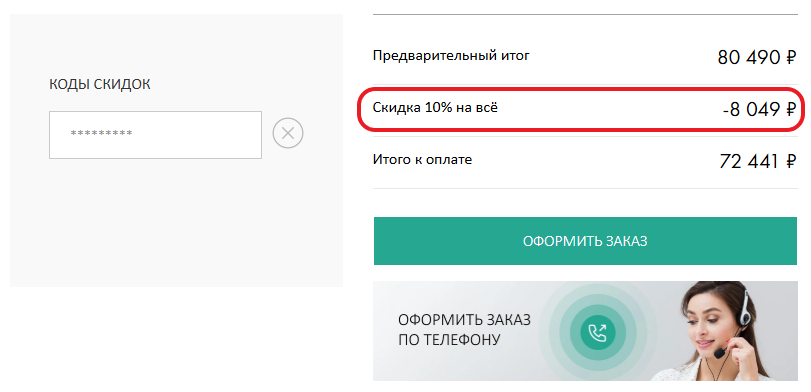The height and width of the screenshot is (392, 811).
Task: Click the Скидка 10% на всё label
Action: (435, 108)
